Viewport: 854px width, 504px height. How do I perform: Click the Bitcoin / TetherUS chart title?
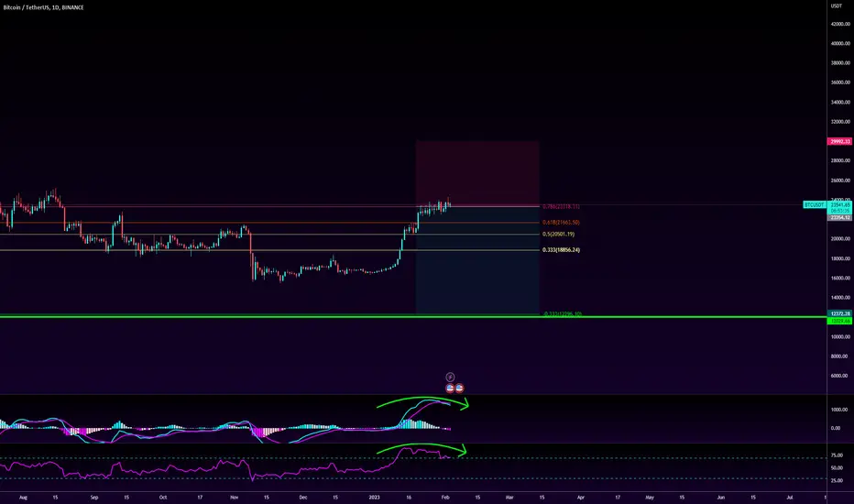coord(44,7)
